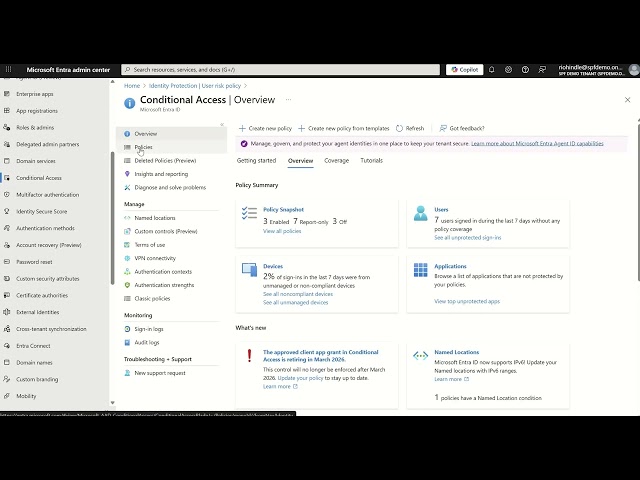Focus the Search resources search box
Image resolution: width=640 pixels, height=480 pixels.
[280, 70]
